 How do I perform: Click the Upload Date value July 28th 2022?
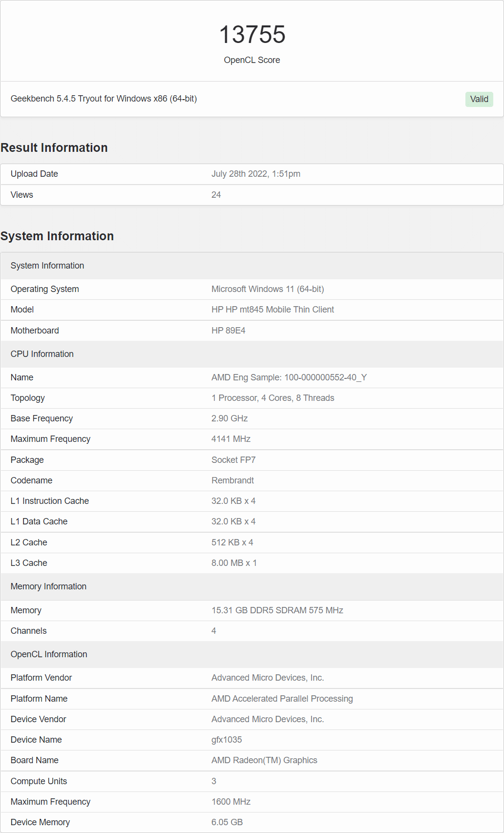click(x=256, y=174)
